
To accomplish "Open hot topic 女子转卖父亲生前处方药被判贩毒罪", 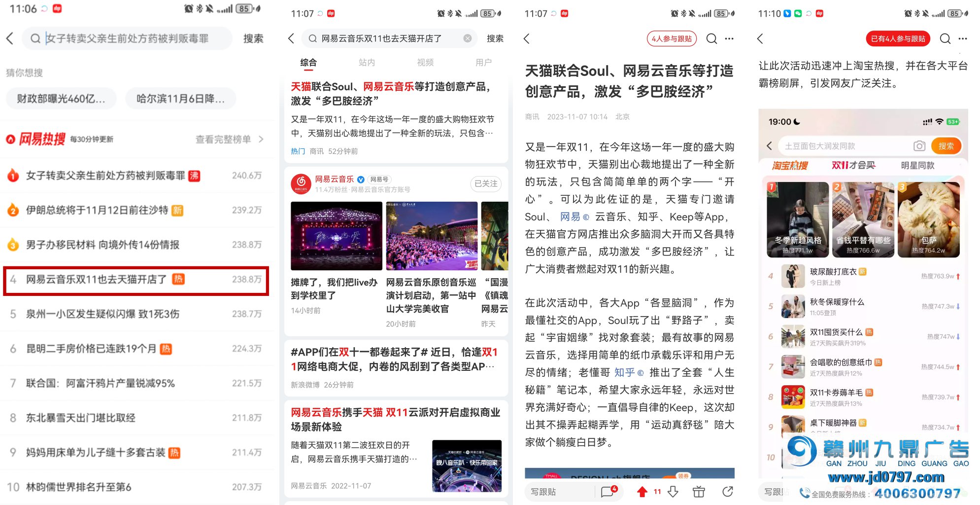I will 135,176.
